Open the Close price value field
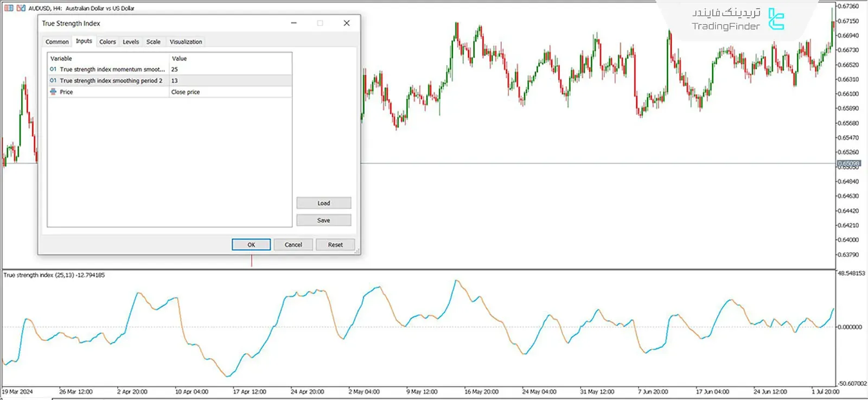868x400 pixels. 231,92
